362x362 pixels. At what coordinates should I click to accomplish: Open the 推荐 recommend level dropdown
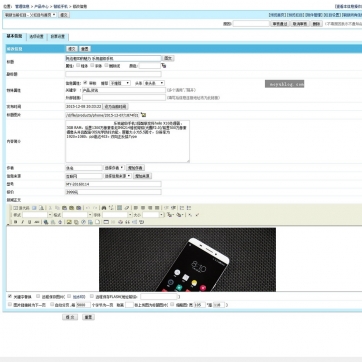pos(120,83)
